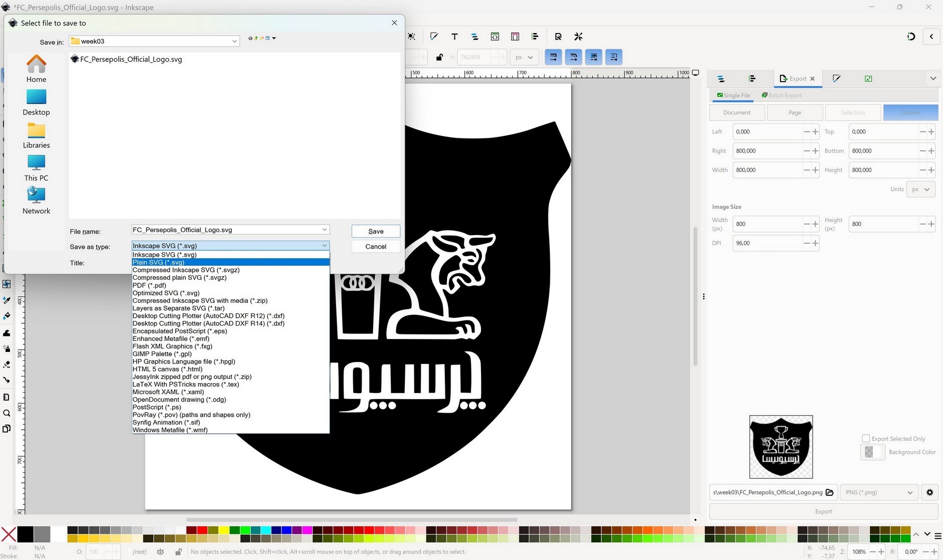Open export filename browse folder icon
The height and width of the screenshot is (560, 943).
(830, 492)
